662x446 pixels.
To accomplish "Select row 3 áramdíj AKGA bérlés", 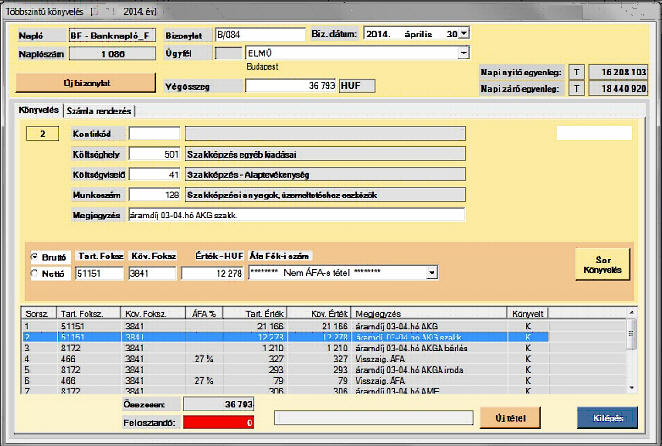I will tap(285, 348).
